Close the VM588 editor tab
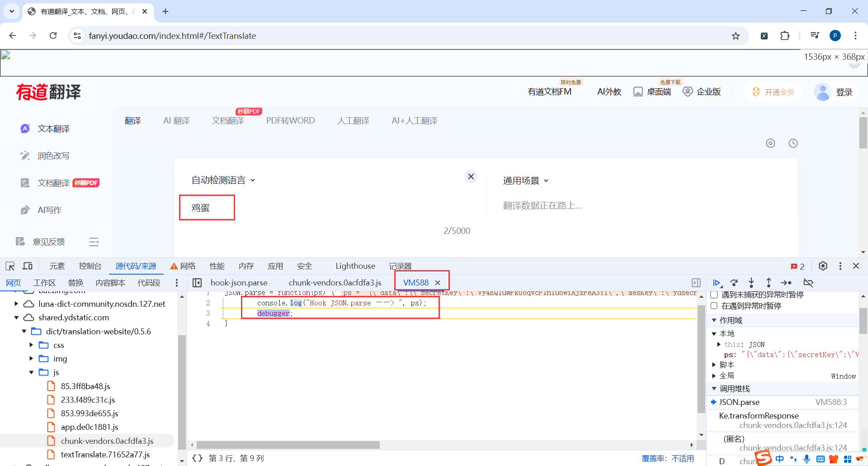The image size is (868, 466). coord(438,283)
